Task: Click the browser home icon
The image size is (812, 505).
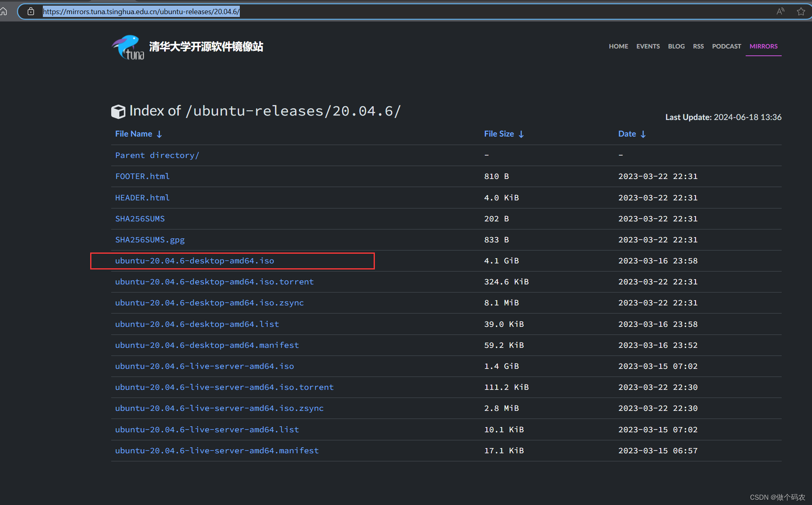Action: click(4, 11)
